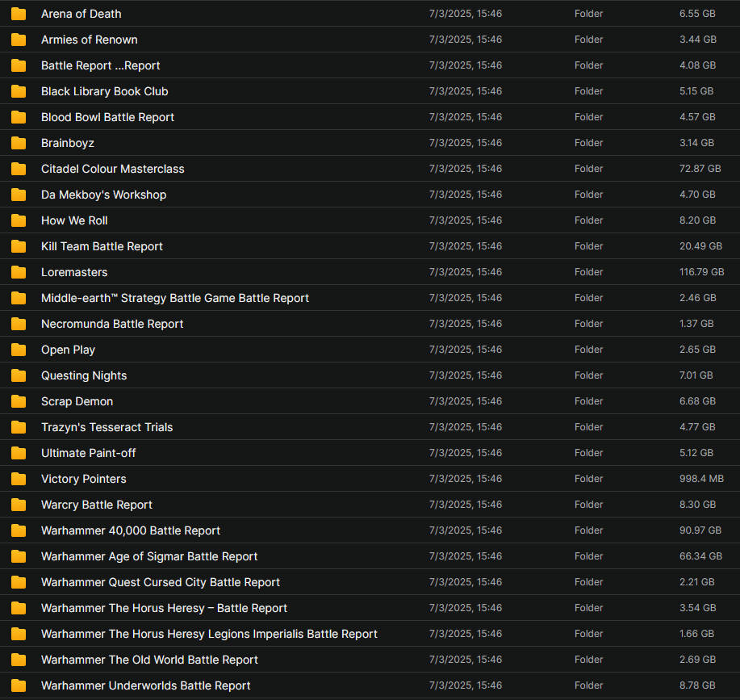Open Warhammer 40,000 Battle Report name

(x=131, y=530)
